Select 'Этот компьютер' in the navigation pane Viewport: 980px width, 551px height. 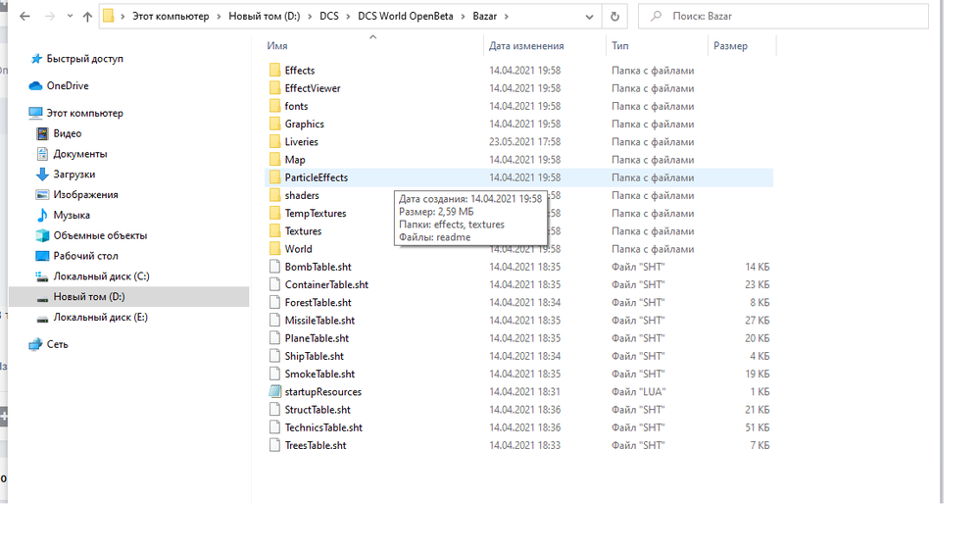[x=85, y=113]
